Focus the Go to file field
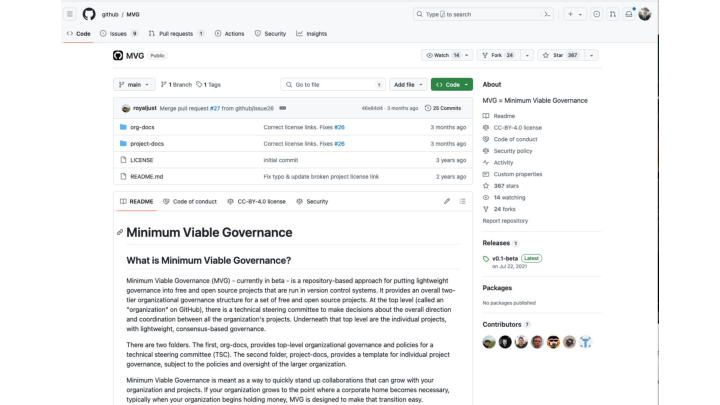Image resolution: width=720 pixels, height=405 pixels. 333,84
